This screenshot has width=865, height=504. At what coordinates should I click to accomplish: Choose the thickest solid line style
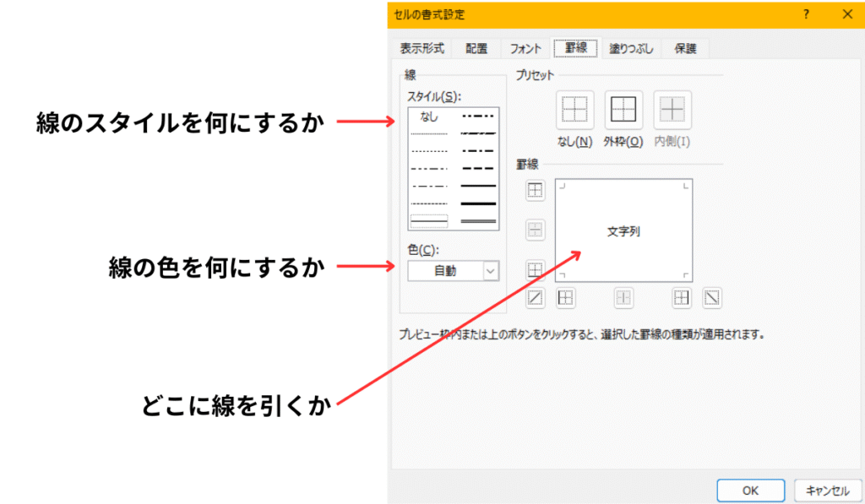(x=478, y=203)
